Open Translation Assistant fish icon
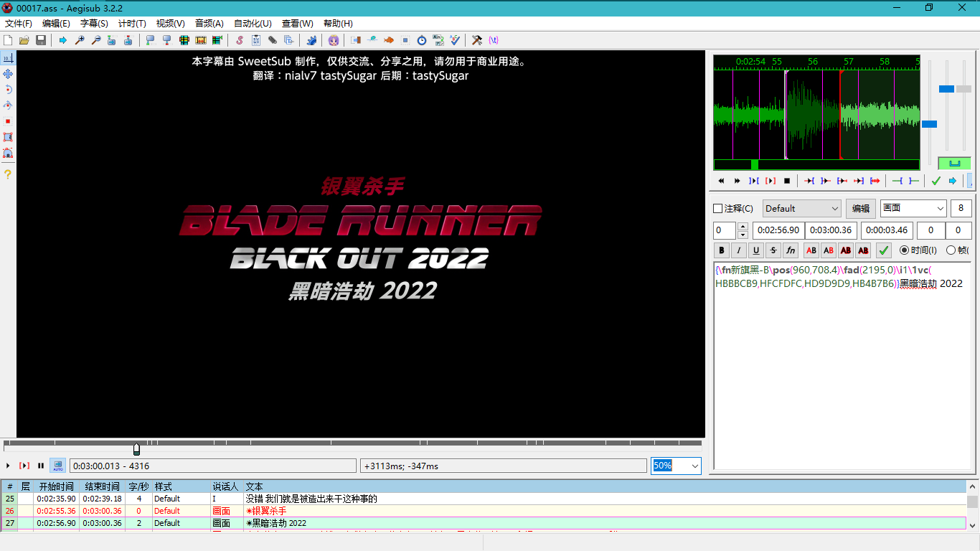This screenshot has height=551, width=980. (x=389, y=40)
